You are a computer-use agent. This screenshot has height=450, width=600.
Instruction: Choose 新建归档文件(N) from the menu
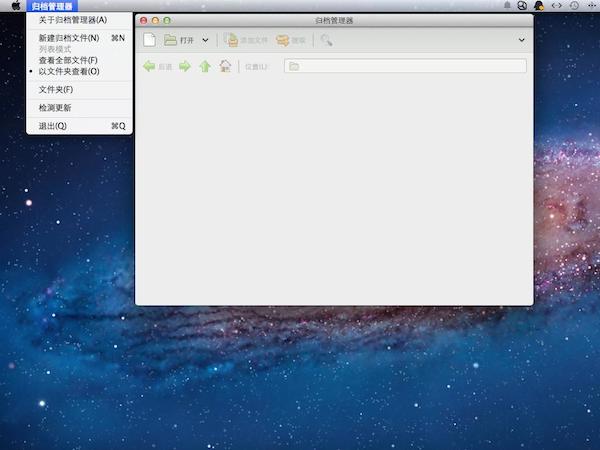(68, 38)
